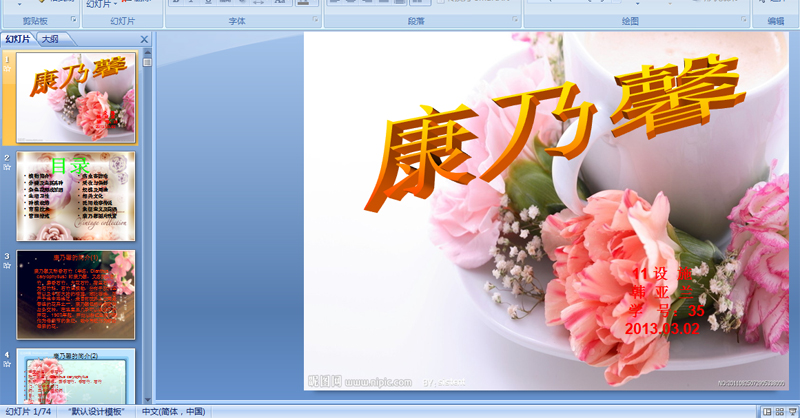Click the thumbnail pane scroll down arrow
The height and width of the screenshot is (418, 800).
coord(147,400)
